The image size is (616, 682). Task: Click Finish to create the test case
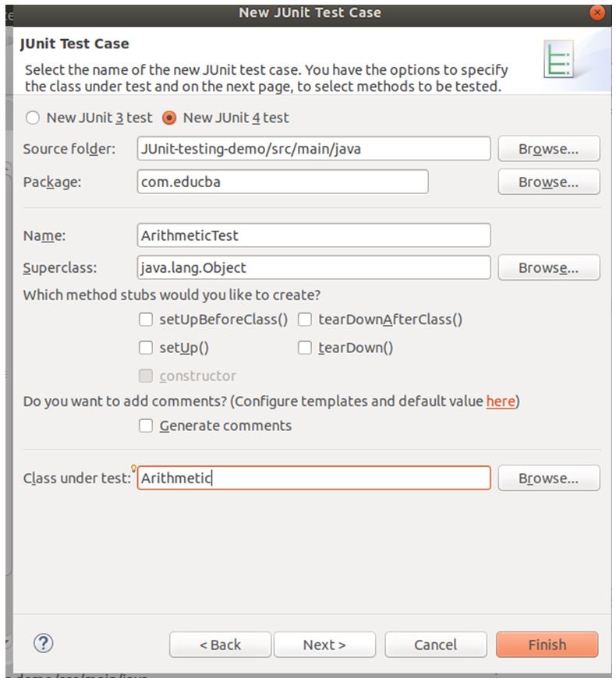[547, 645]
